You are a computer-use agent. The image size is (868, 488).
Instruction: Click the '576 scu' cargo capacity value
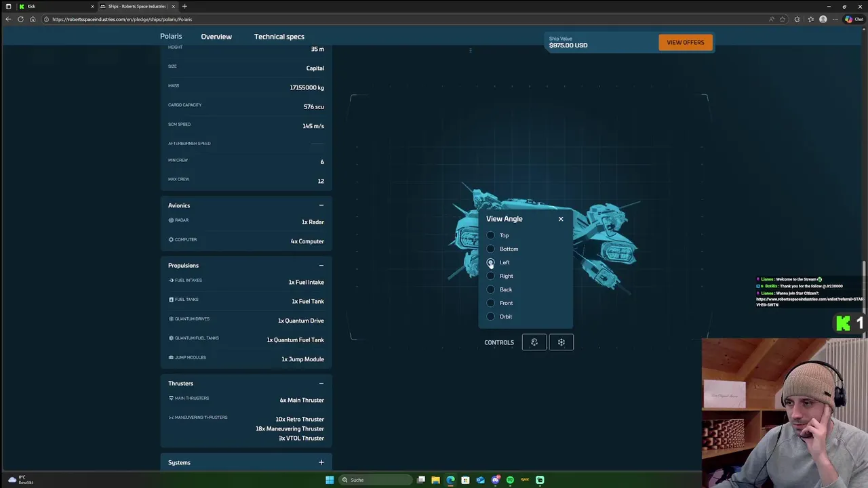pos(314,107)
